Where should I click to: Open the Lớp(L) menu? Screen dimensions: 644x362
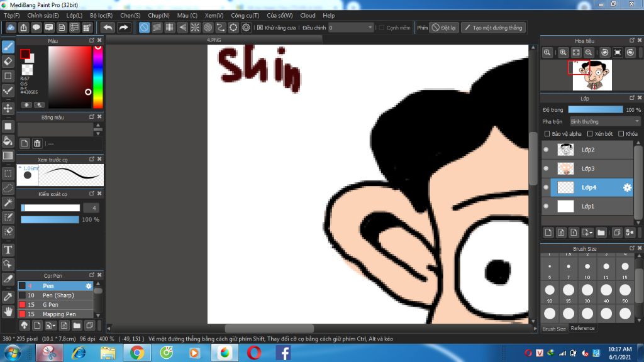tap(74, 16)
